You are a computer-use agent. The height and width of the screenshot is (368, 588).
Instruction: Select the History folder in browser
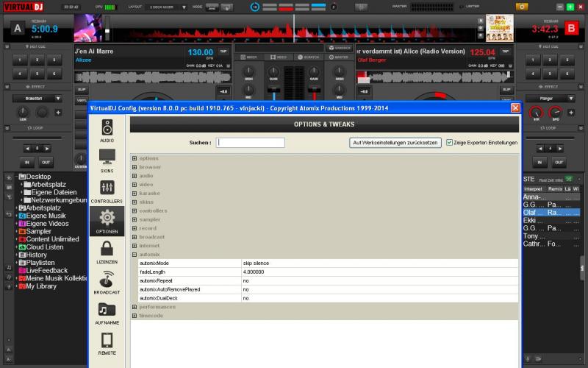click(x=37, y=255)
